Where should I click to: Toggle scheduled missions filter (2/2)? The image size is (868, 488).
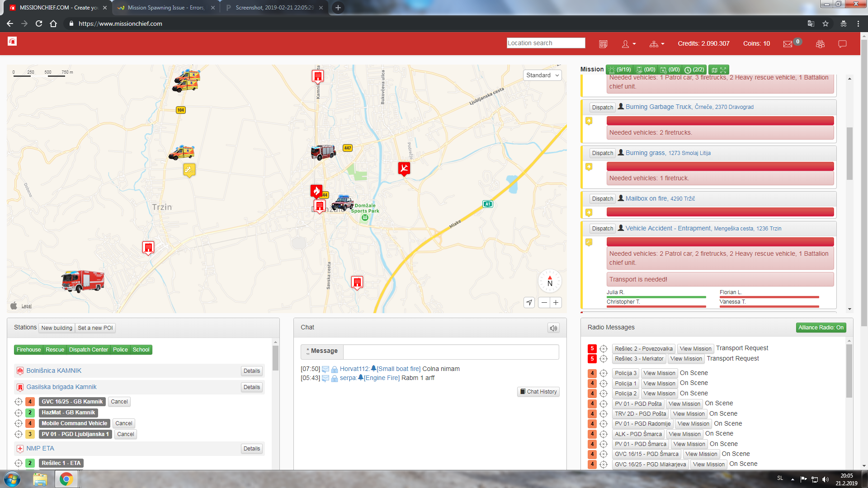694,70
